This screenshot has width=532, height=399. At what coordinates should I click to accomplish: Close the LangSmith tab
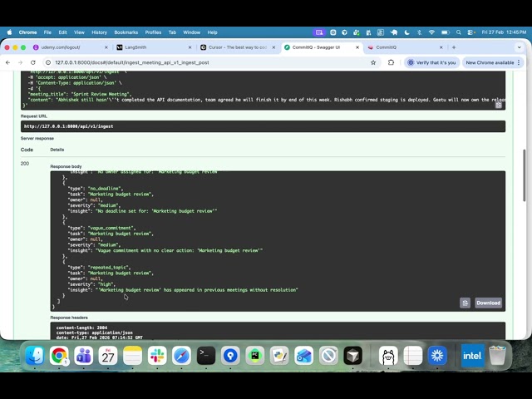point(190,47)
